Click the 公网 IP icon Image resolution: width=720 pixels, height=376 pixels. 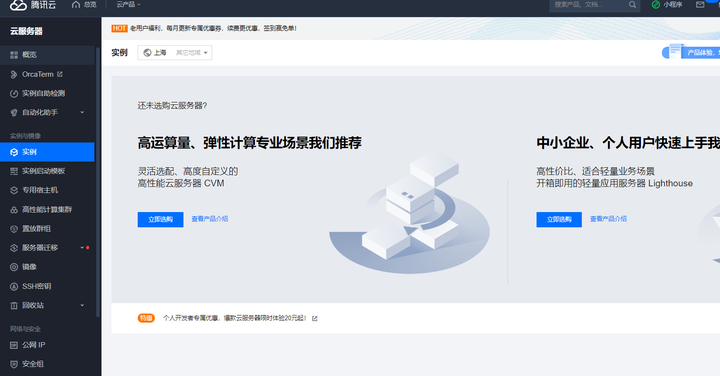click(14, 345)
